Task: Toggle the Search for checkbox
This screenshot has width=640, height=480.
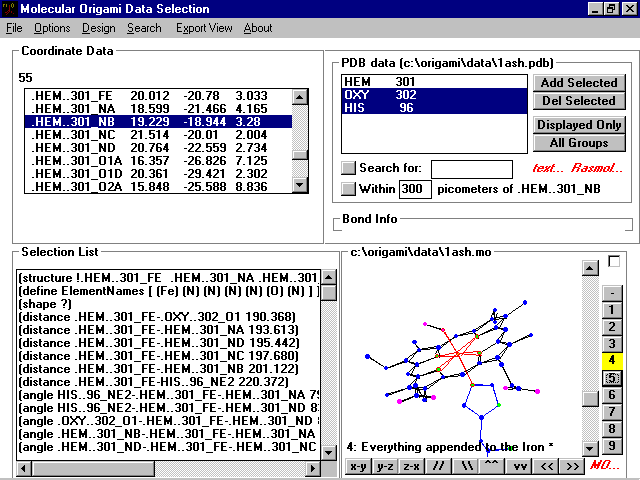Action: 348,168
